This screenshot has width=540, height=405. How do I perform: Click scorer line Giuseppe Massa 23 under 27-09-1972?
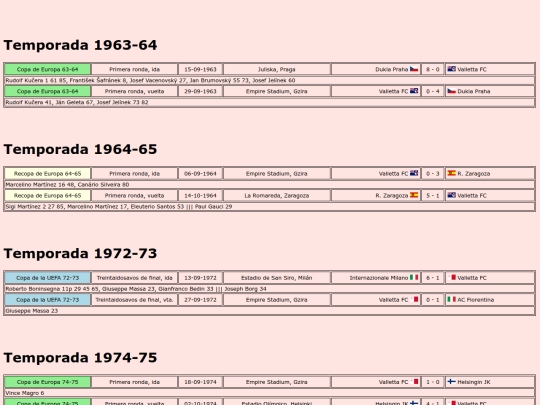[x=269, y=311]
